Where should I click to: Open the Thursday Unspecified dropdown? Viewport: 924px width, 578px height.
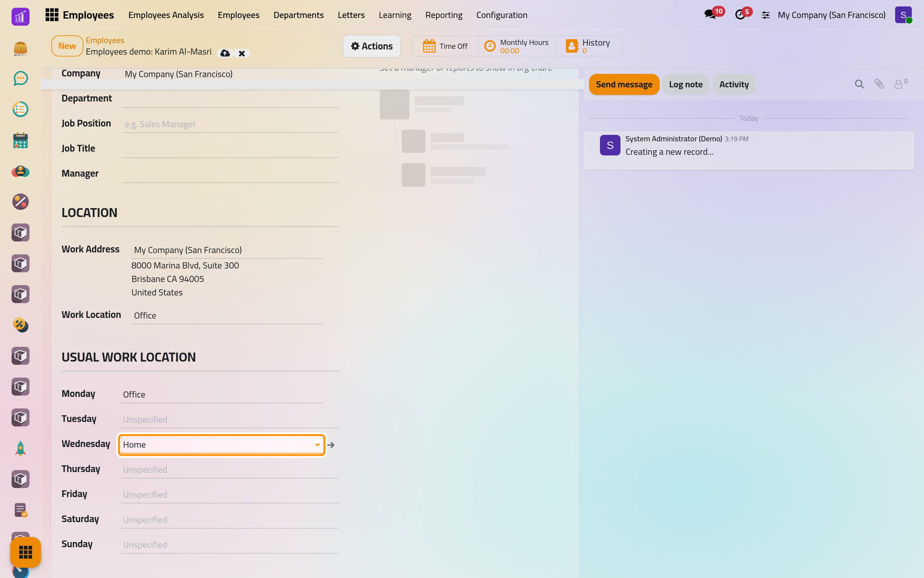[230, 470]
